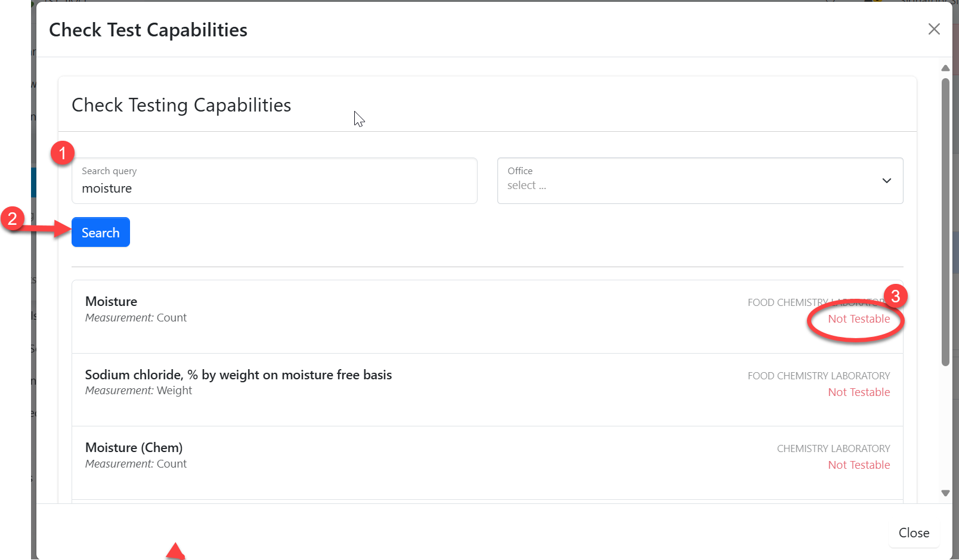This screenshot has width=959, height=560.
Task: Close the Check Test Capabilities dialog with X
Action: 934,29
